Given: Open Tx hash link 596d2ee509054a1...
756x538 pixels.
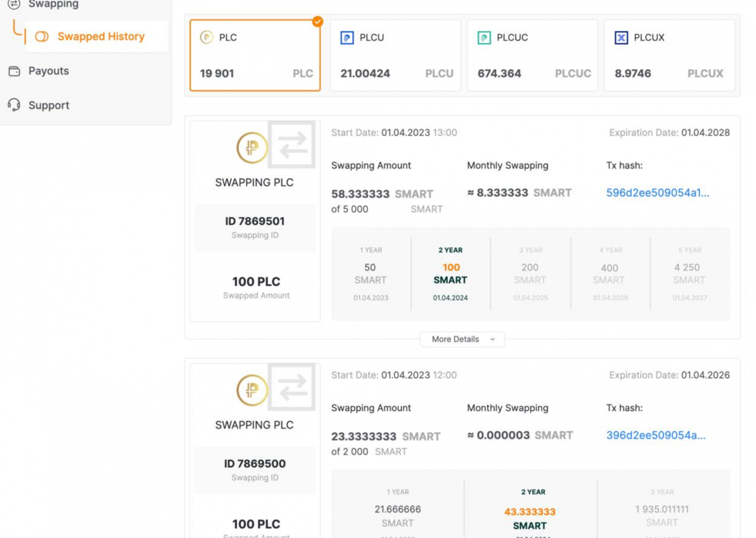Looking at the screenshot, I should [657, 193].
